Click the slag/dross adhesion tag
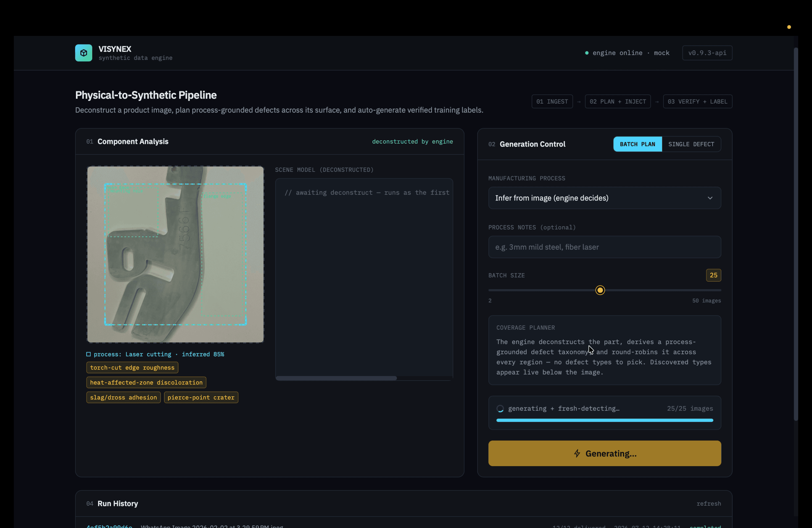Screen dimensions: 812x528 (x=123, y=397)
